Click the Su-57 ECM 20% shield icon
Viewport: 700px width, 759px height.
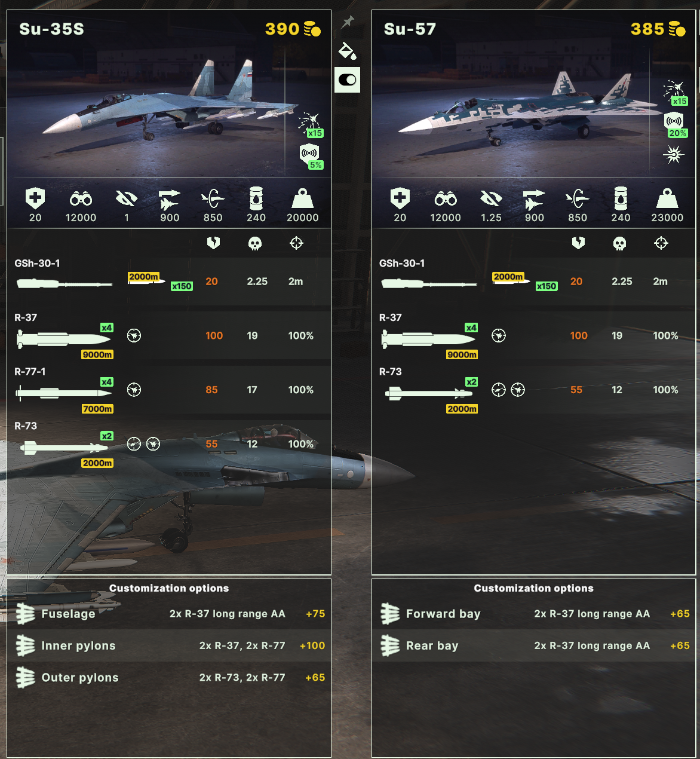(675, 125)
